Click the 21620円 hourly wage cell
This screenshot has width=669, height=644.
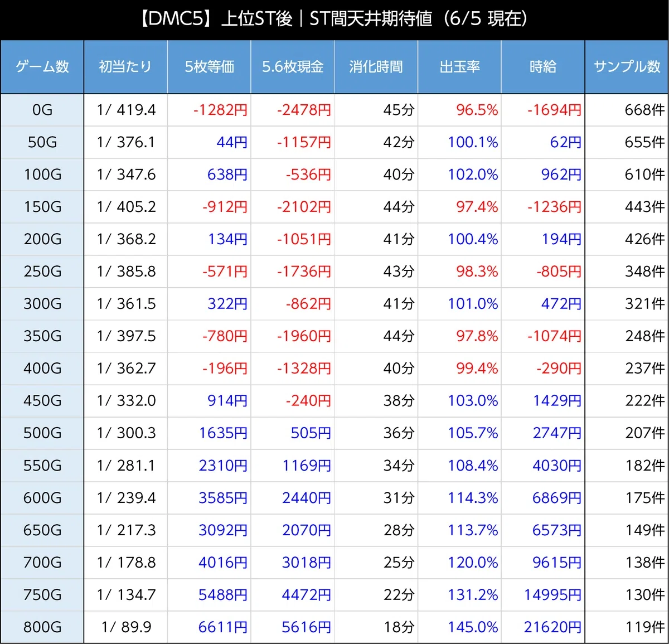(x=543, y=627)
